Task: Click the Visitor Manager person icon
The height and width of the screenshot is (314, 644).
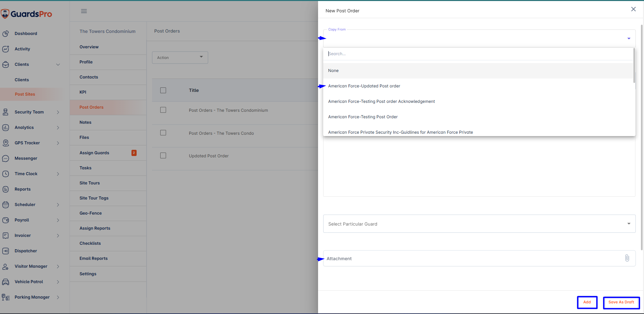Action: (5, 266)
